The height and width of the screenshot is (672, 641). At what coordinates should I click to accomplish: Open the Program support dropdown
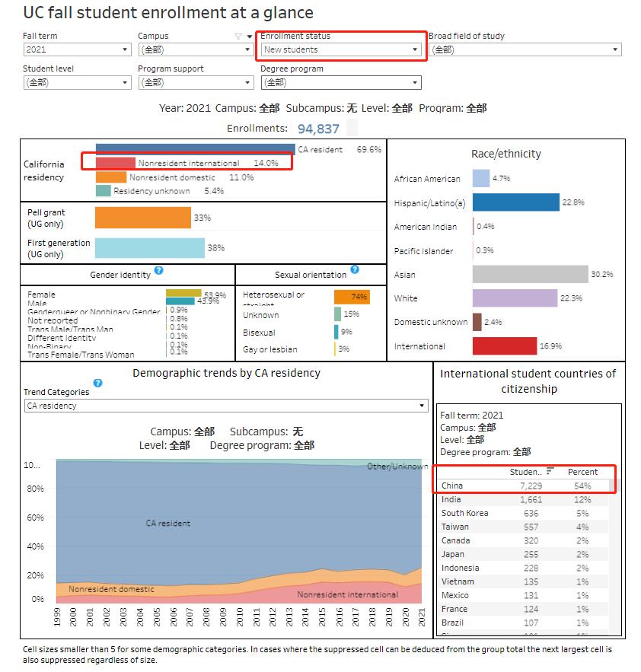[x=248, y=83]
